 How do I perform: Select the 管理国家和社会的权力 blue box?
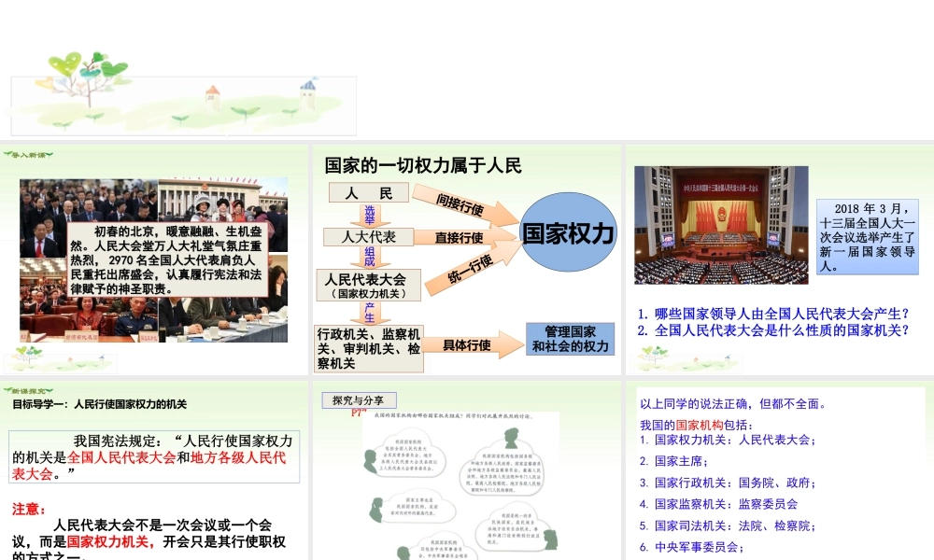(570, 339)
